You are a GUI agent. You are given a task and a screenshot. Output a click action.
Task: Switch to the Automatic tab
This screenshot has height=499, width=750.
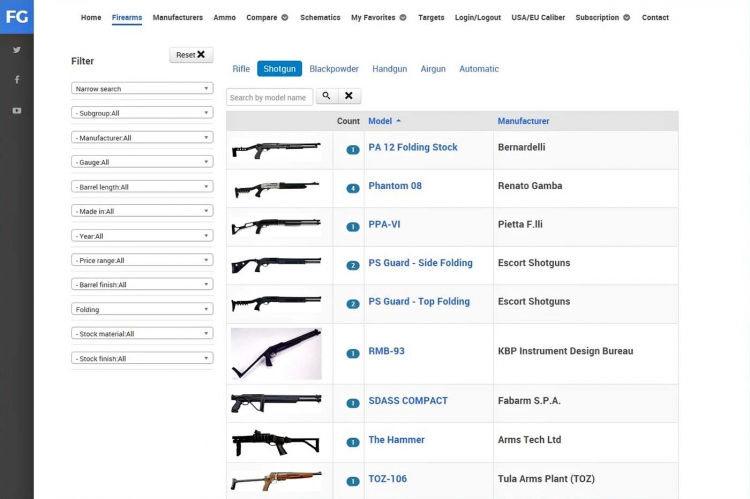479,69
